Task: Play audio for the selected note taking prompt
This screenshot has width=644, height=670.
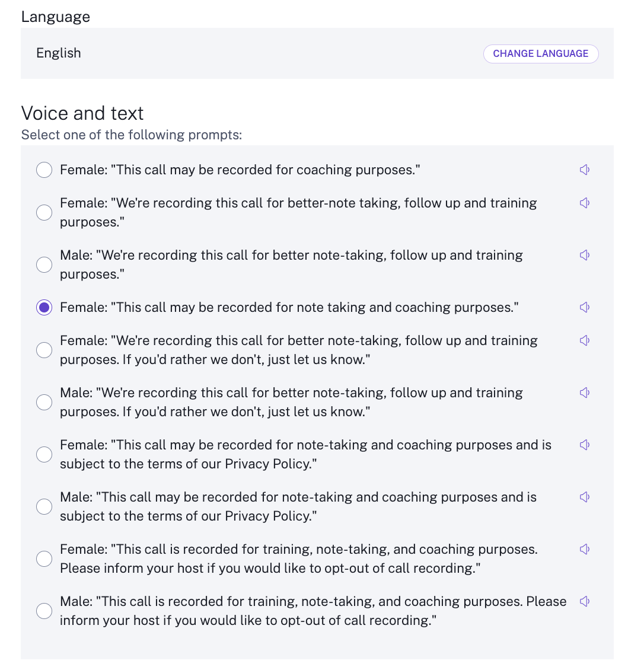Action: click(x=585, y=307)
